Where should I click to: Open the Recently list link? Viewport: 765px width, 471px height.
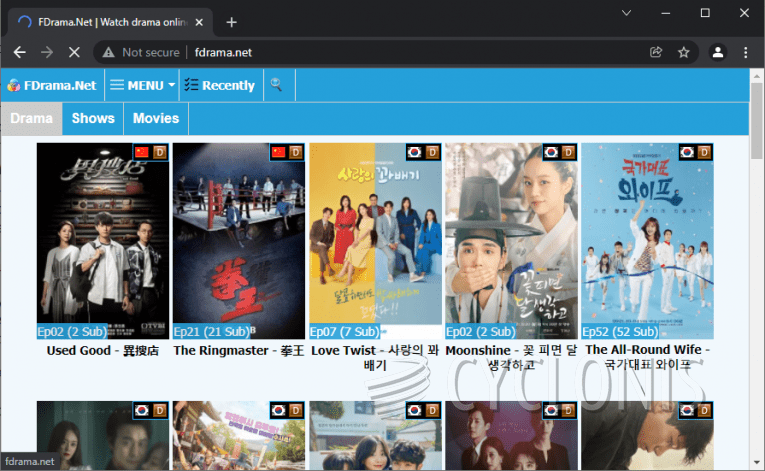[220, 85]
